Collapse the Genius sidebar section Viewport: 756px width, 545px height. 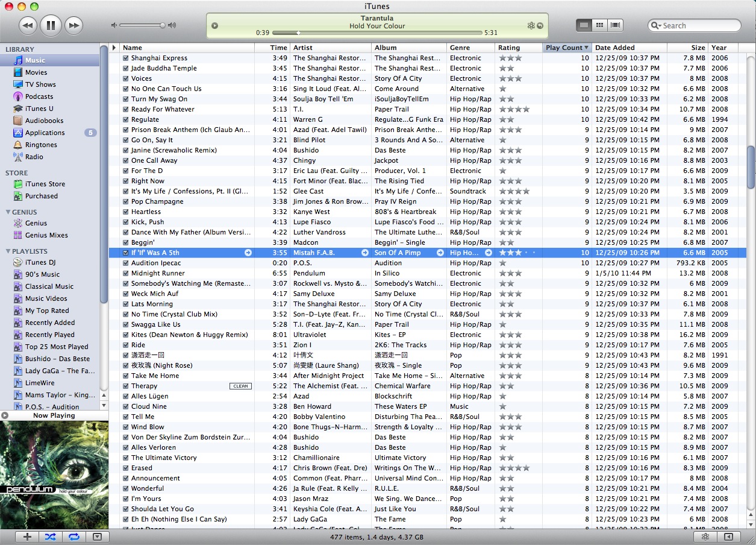tap(7, 212)
